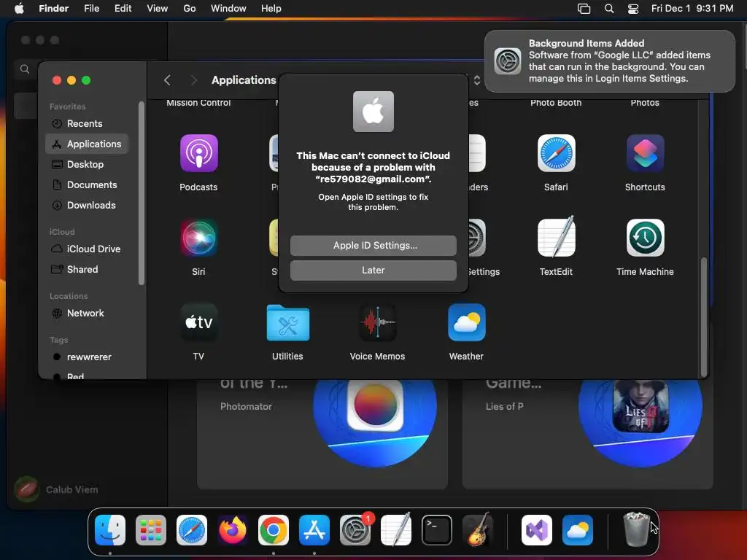Select iCloud Drive in sidebar
Screen dimensions: 747x560
click(x=87, y=249)
